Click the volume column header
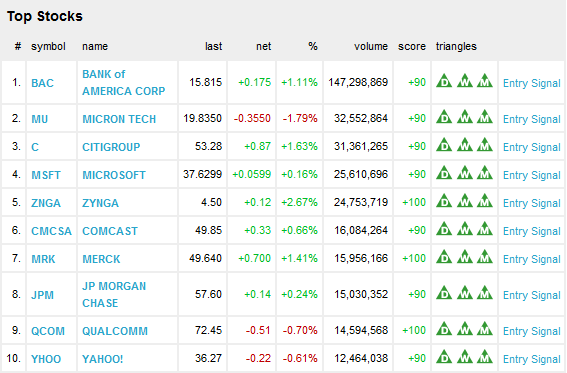This screenshot has width=567, height=373. pyautogui.click(x=371, y=46)
